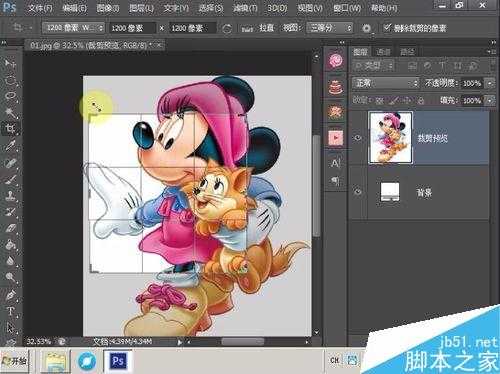Open the 文件(F) File menu
The width and height of the screenshot is (500, 374).
(40, 8)
